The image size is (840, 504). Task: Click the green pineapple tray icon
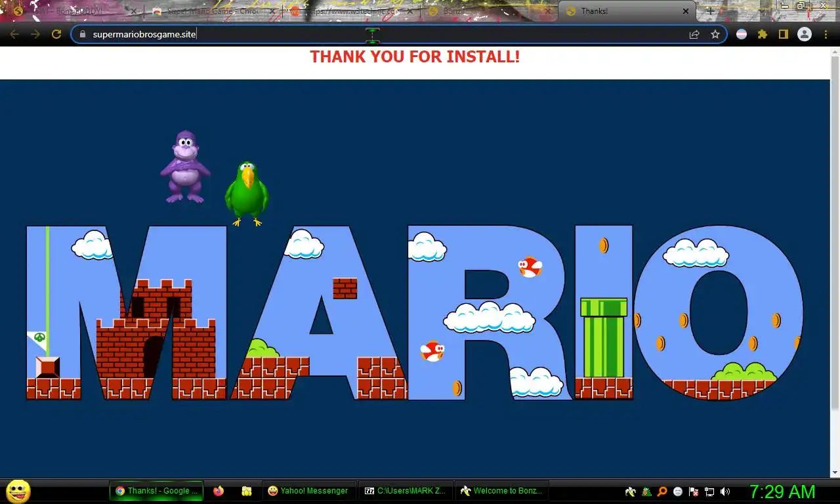(x=646, y=492)
